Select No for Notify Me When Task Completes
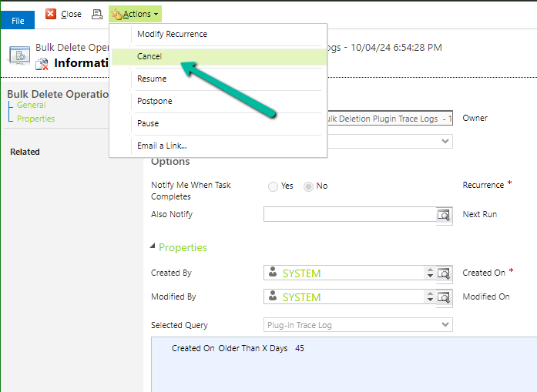This screenshot has width=537, height=392. 309,186
